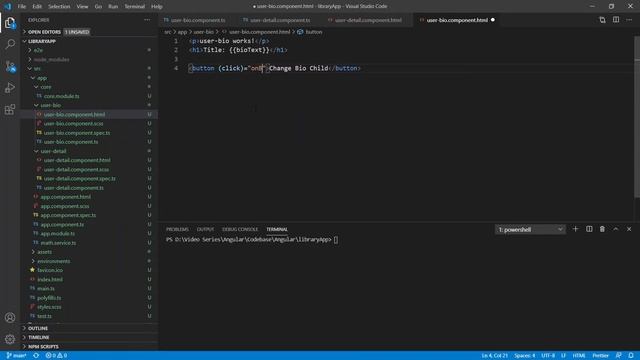Focus the terminal prompt line
Viewport: 640px width, 360px height.
coord(252,240)
